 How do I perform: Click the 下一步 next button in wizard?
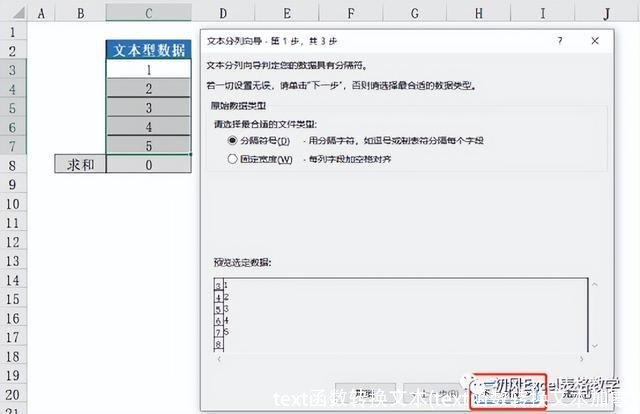(x=508, y=391)
